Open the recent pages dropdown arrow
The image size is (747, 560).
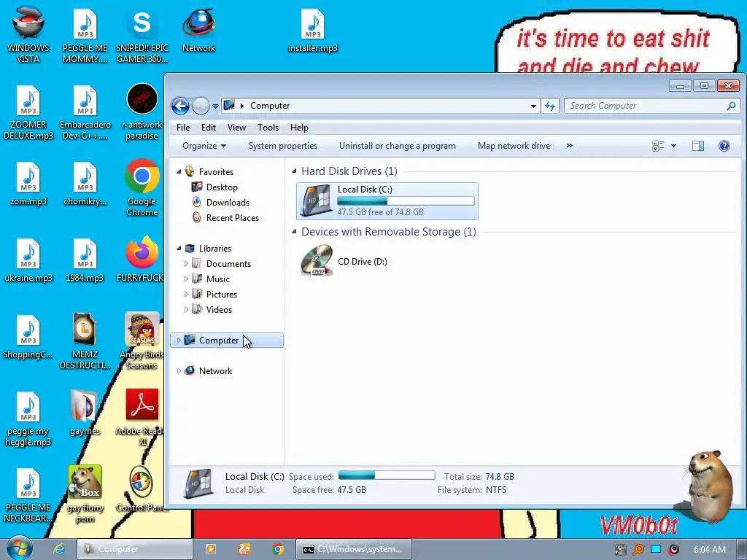215,106
